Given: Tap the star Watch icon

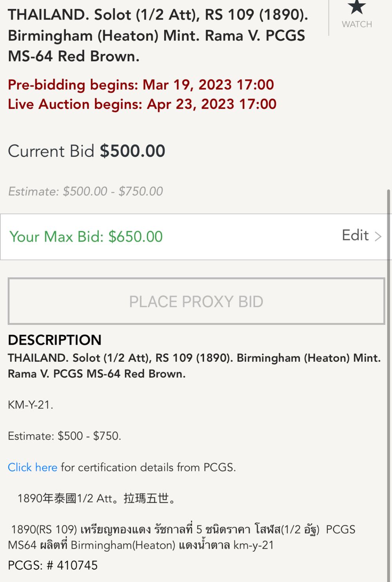Looking at the screenshot, I should click(356, 7).
